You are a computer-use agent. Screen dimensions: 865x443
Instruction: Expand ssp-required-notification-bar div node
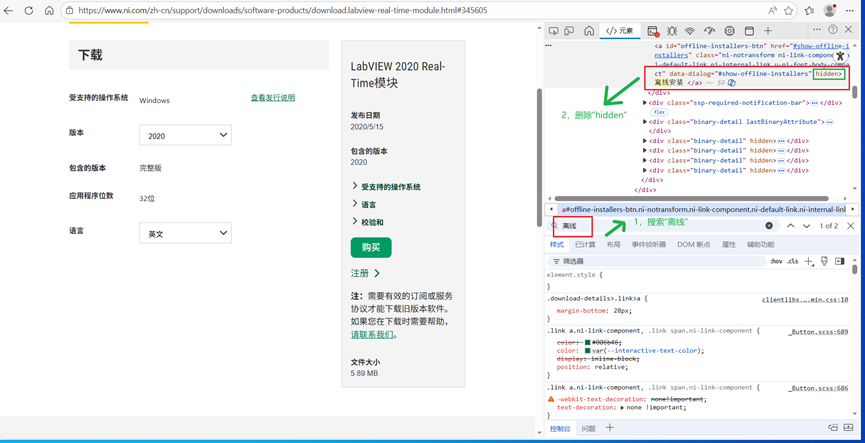(x=645, y=103)
